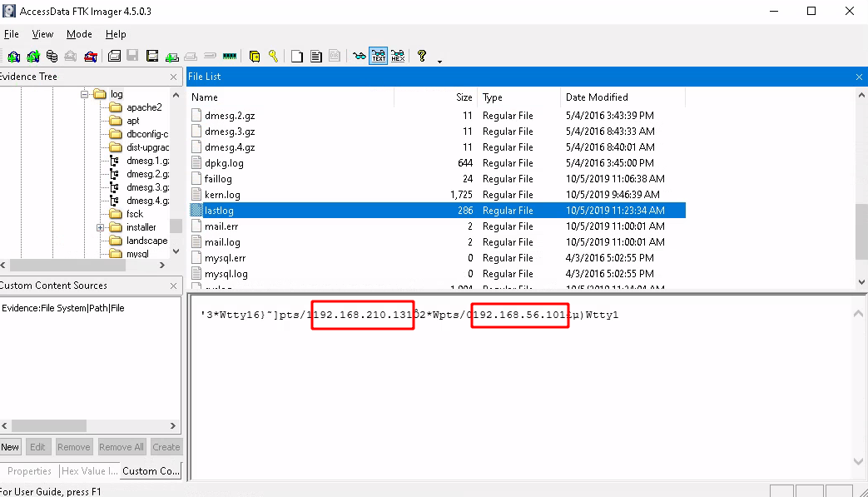
Task: Sort by Date Modified column header
Action: (622, 97)
